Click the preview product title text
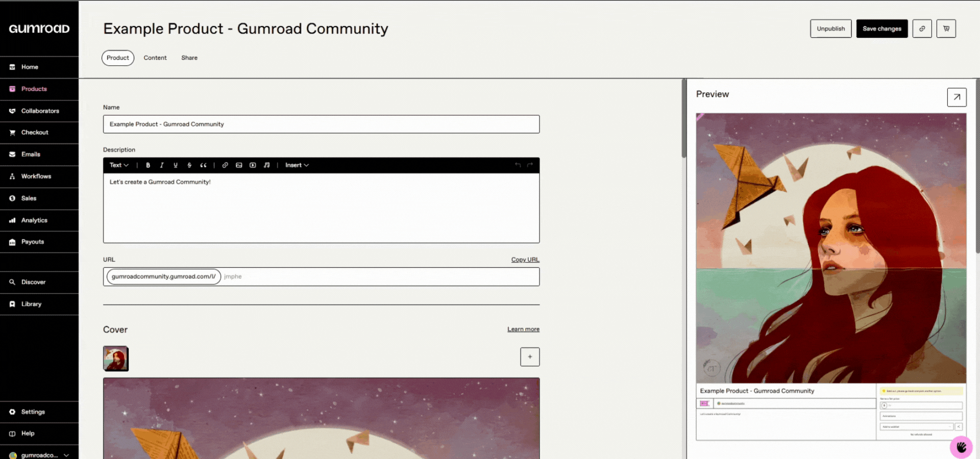This screenshot has width=980, height=459. click(757, 391)
